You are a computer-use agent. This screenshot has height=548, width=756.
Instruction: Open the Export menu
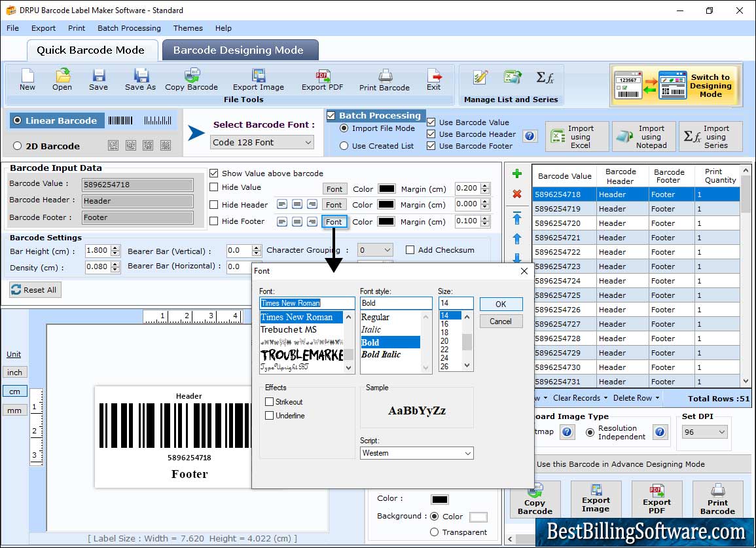click(x=43, y=28)
